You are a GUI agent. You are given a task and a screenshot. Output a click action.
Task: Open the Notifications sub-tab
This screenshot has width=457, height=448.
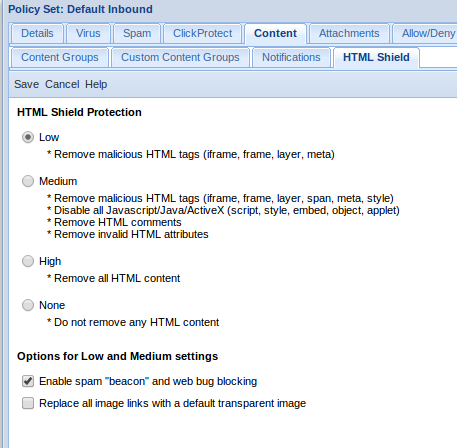click(x=291, y=57)
